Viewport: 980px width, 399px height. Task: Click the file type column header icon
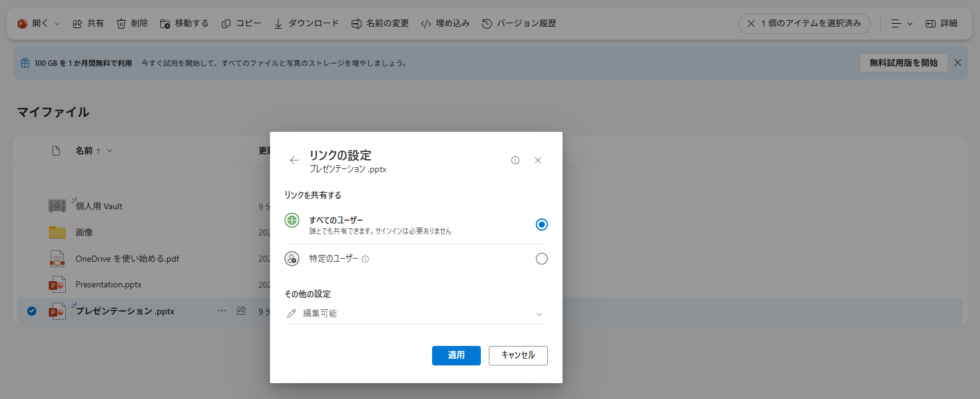pos(56,151)
